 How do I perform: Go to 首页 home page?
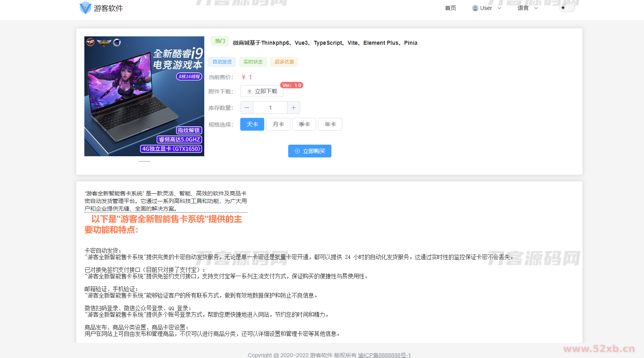coord(450,8)
